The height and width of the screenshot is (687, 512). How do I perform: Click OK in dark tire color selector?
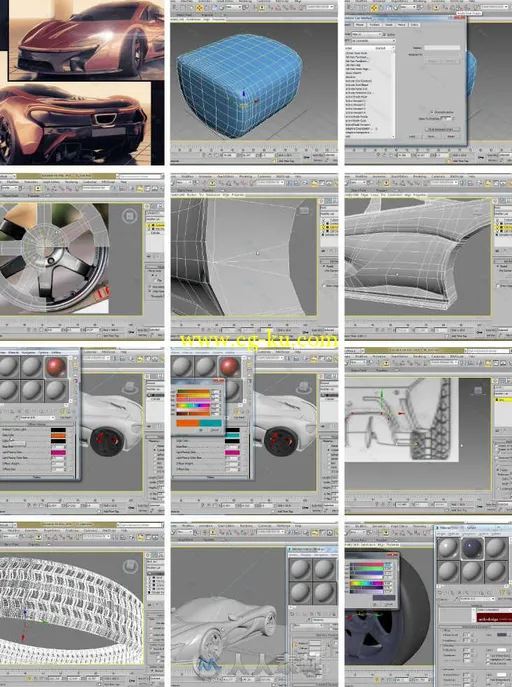(x=376, y=604)
